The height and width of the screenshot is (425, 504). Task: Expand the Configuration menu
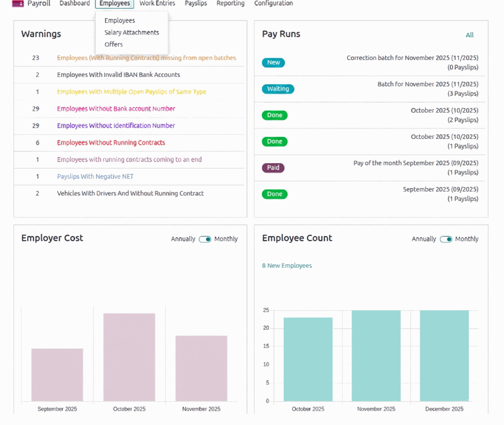coord(273,3)
